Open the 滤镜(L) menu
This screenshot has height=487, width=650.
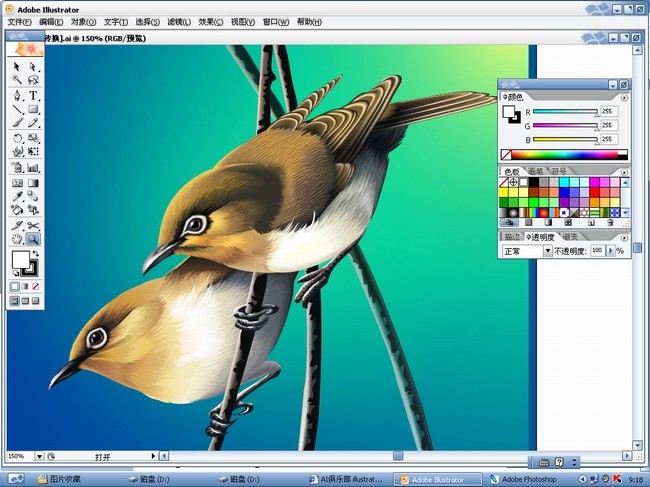(179, 22)
